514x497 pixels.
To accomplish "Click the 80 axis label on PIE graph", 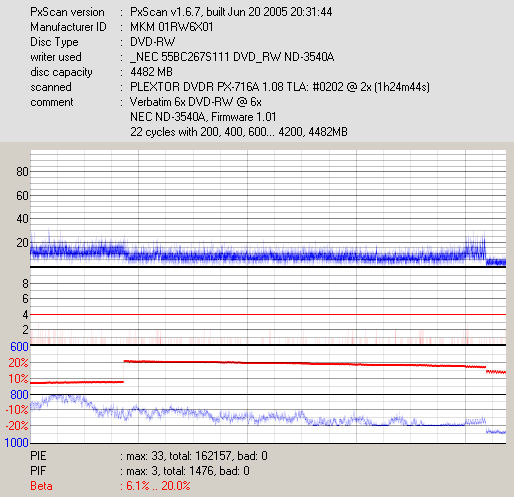I will (x=22, y=172).
